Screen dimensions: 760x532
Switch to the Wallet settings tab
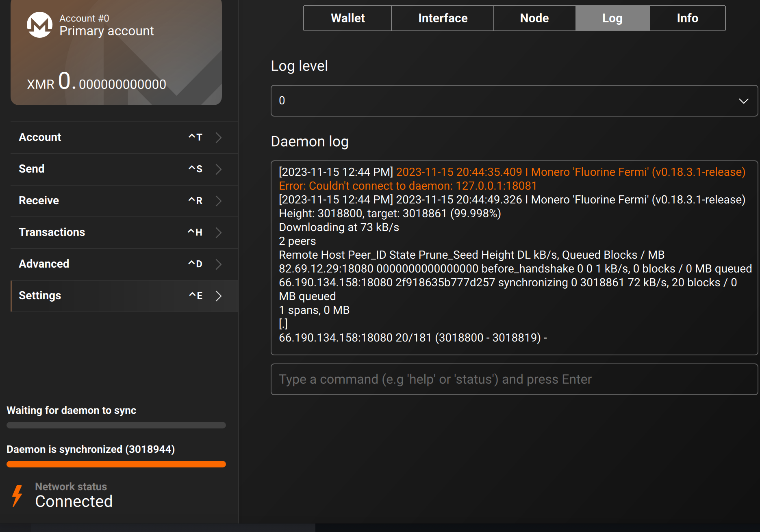(x=347, y=18)
